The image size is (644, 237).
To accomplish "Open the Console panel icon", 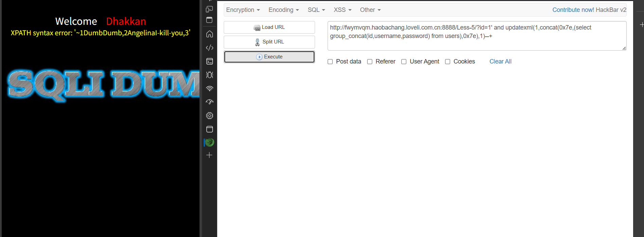I will pyautogui.click(x=209, y=61).
